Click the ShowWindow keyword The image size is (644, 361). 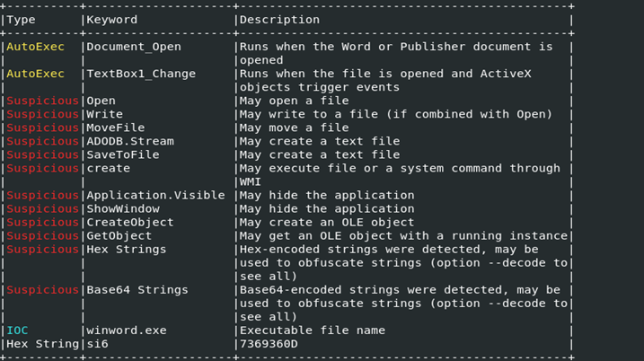122,208
